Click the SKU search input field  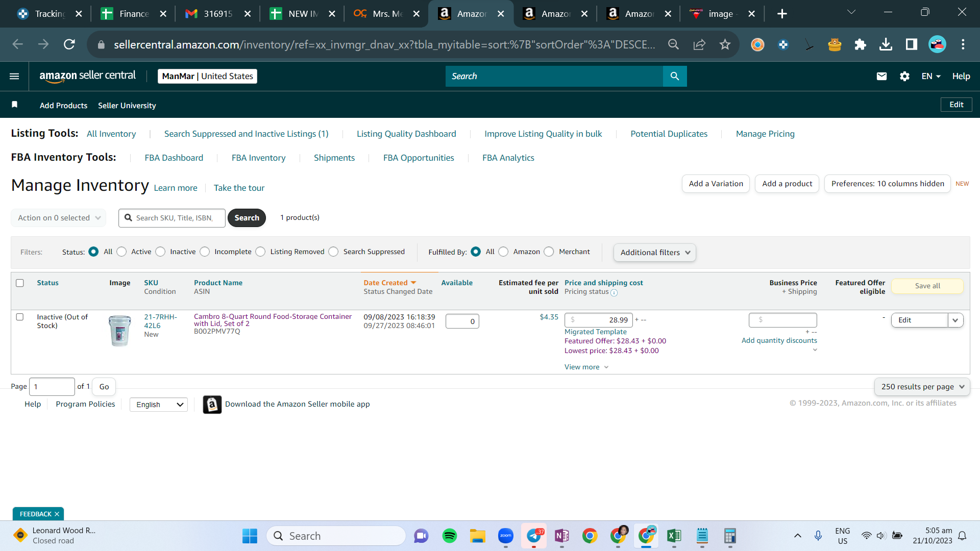(172, 218)
